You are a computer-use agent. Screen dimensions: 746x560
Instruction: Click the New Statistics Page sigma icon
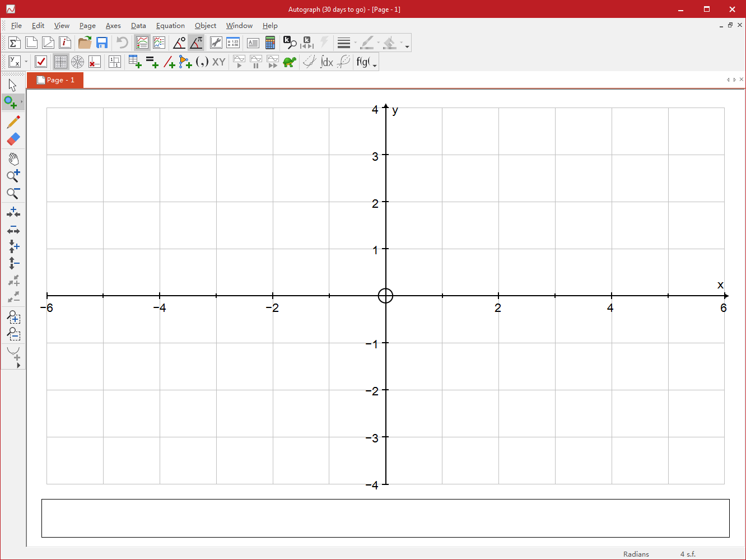point(15,43)
